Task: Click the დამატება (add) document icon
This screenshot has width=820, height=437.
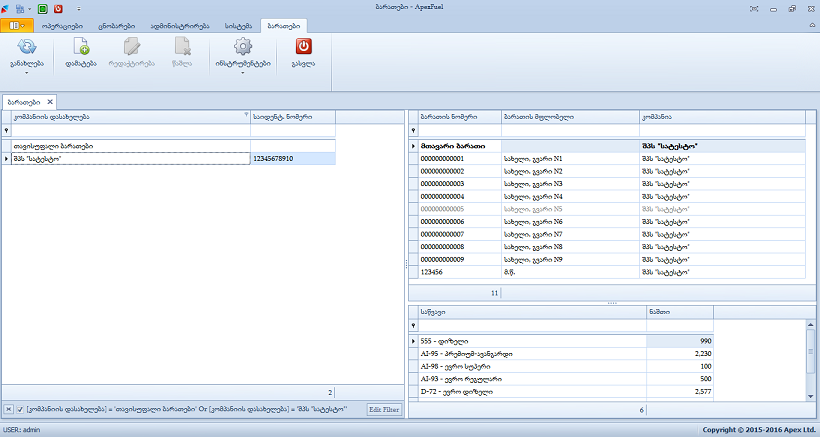Action: (81, 47)
